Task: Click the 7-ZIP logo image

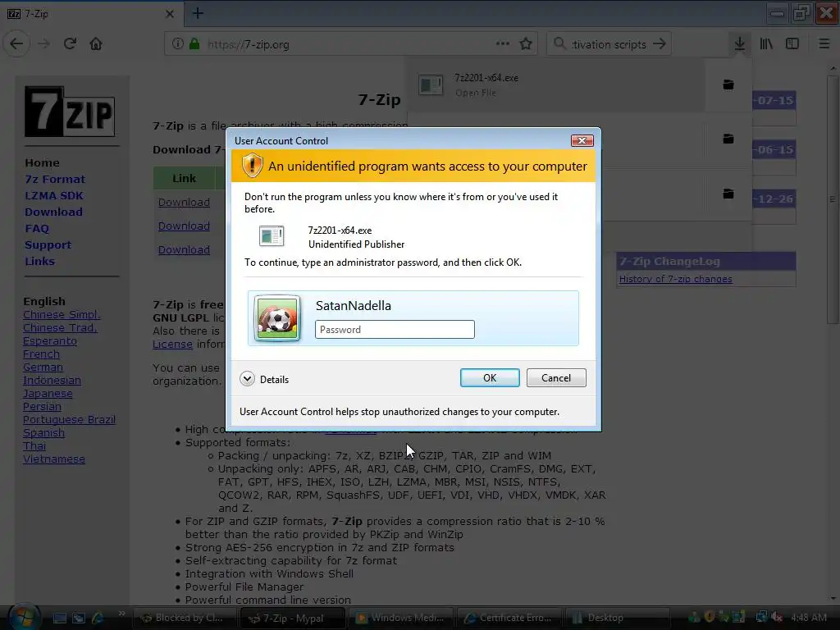Action: [70, 112]
